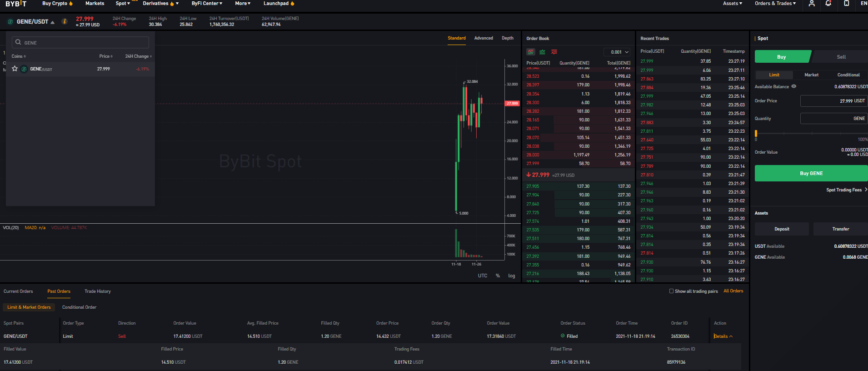This screenshot has width=868, height=371.
Task: Select Limit & Market Orders filter
Action: tap(29, 307)
